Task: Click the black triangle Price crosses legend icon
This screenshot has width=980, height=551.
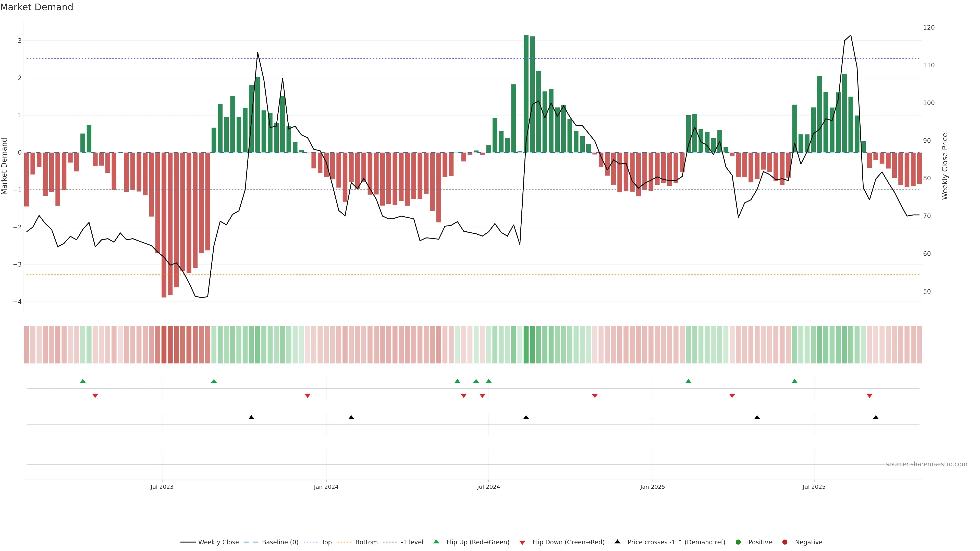Action: point(617,542)
